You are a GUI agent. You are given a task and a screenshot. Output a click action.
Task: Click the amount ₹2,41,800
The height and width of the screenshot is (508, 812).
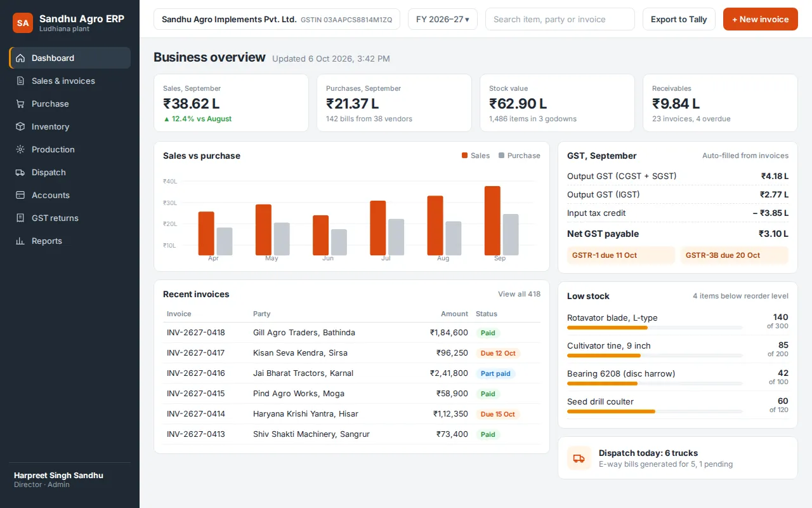(449, 373)
